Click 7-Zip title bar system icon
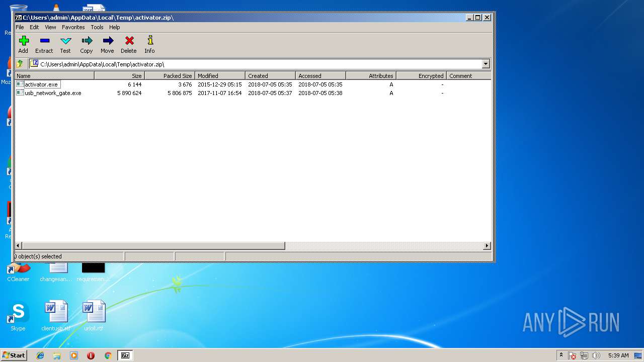 tap(19, 18)
